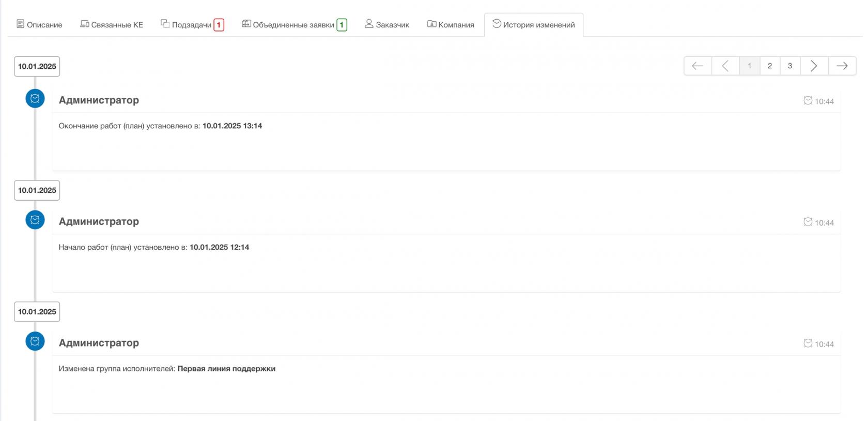The image size is (868, 421).
Task: Jump to last page arrow
Action: pyautogui.click(x=842, y=66)
